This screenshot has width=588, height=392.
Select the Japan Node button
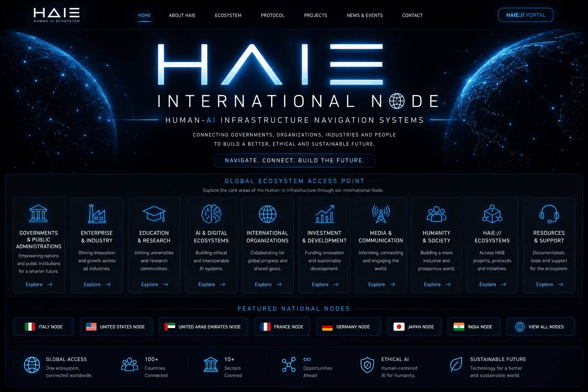coord(414,327)
